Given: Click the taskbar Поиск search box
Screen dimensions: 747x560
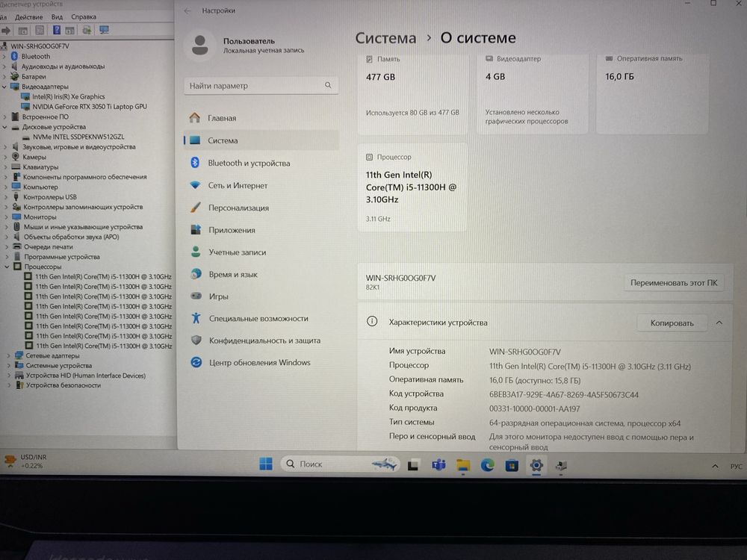Looking at the screenshot, I should click(x=341, y=464).
